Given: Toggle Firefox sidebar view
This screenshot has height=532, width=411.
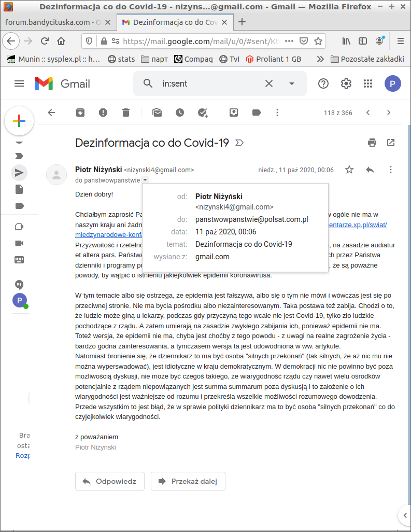Looking at the screenshot, I should click(x=363, y=41).
